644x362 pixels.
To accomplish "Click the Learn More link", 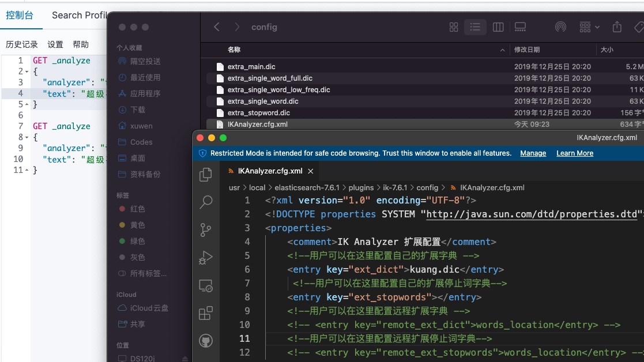I will tap(574, 153).
